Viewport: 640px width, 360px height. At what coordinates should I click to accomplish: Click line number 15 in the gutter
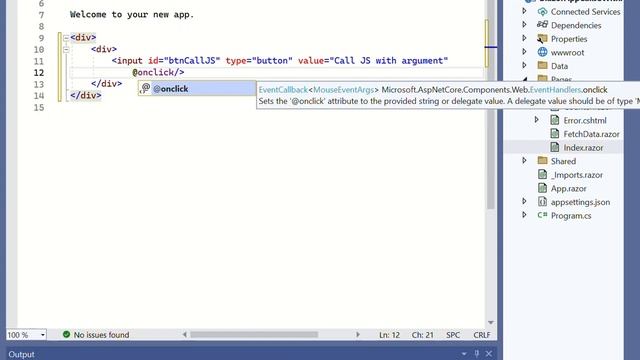(x=39, y=108)
